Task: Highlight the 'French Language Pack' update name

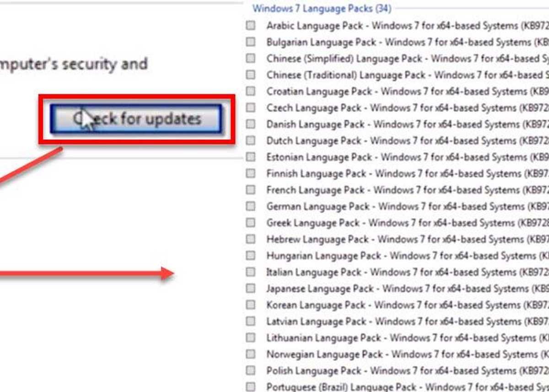Action: 408,190
